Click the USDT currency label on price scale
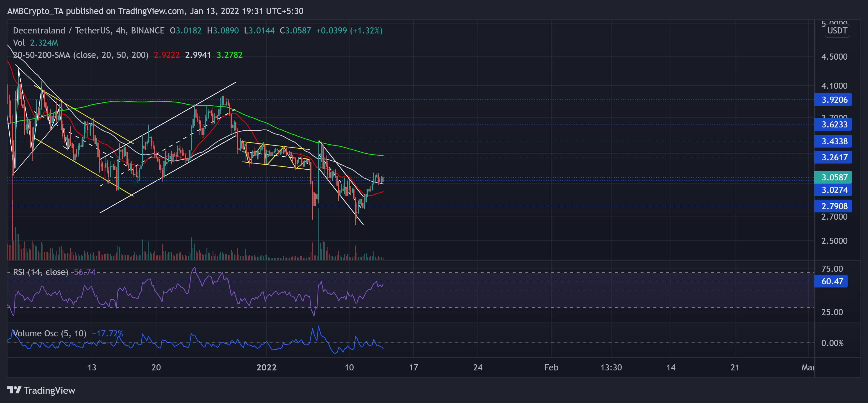 (837, 31)
